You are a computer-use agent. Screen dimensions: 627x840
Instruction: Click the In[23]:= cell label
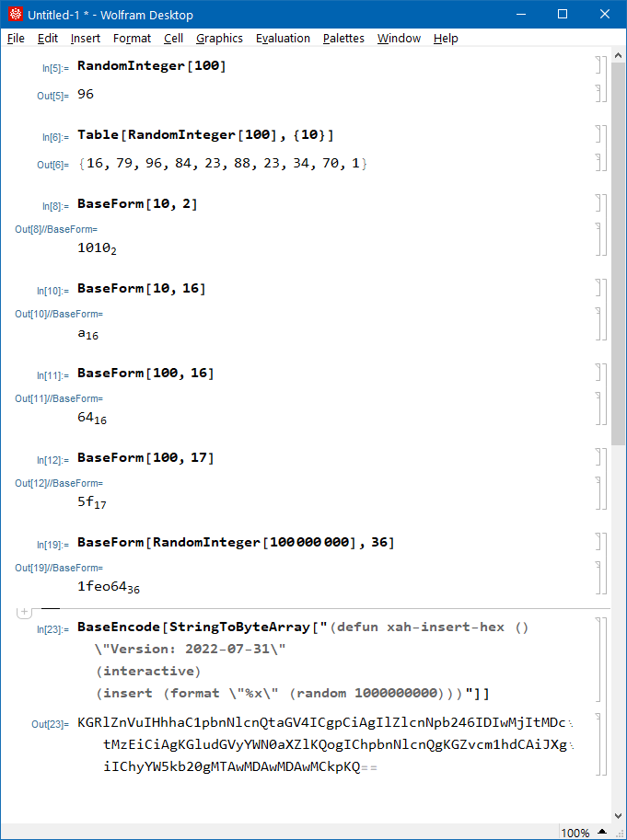53,629
